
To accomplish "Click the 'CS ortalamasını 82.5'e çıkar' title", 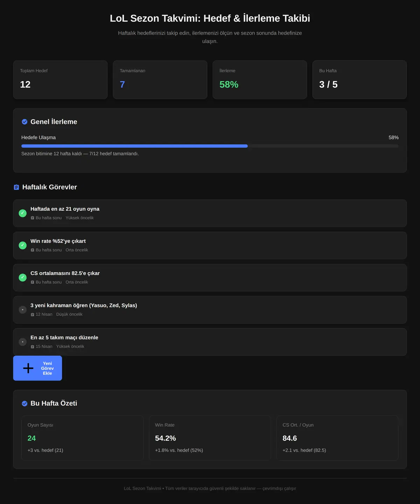I will click(x=65, y=273).
